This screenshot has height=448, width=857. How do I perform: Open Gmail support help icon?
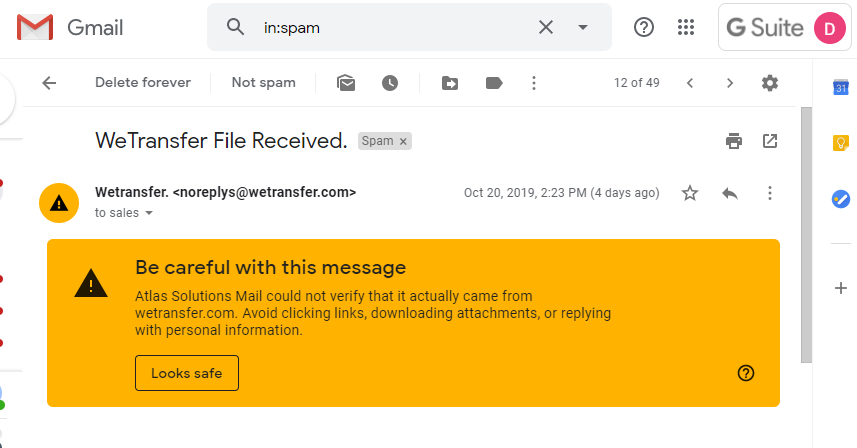644,27
